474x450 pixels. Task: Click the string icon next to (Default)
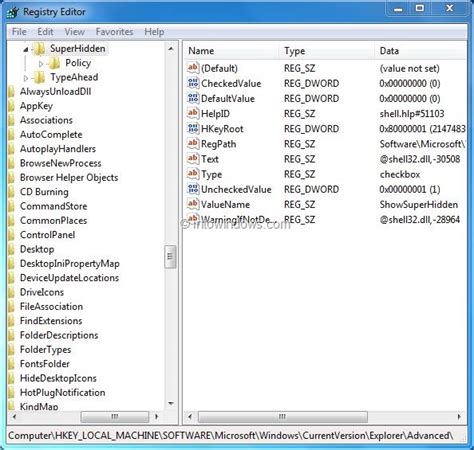pos(193,68)
